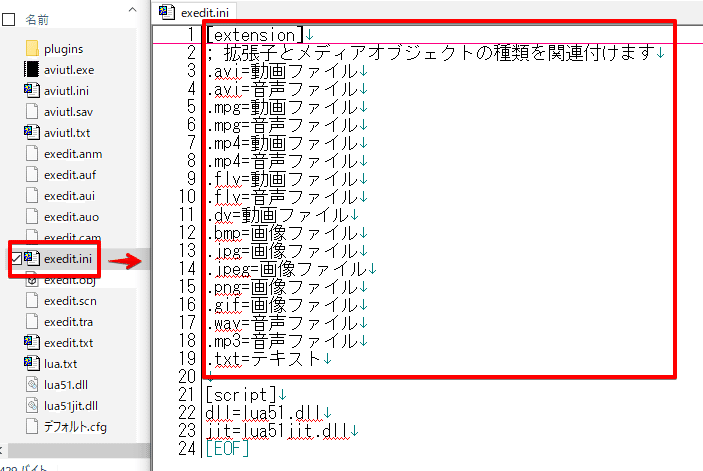The image size is (703, 471).
Task: Select exedit.aui file name
Action: click(69, 196)
